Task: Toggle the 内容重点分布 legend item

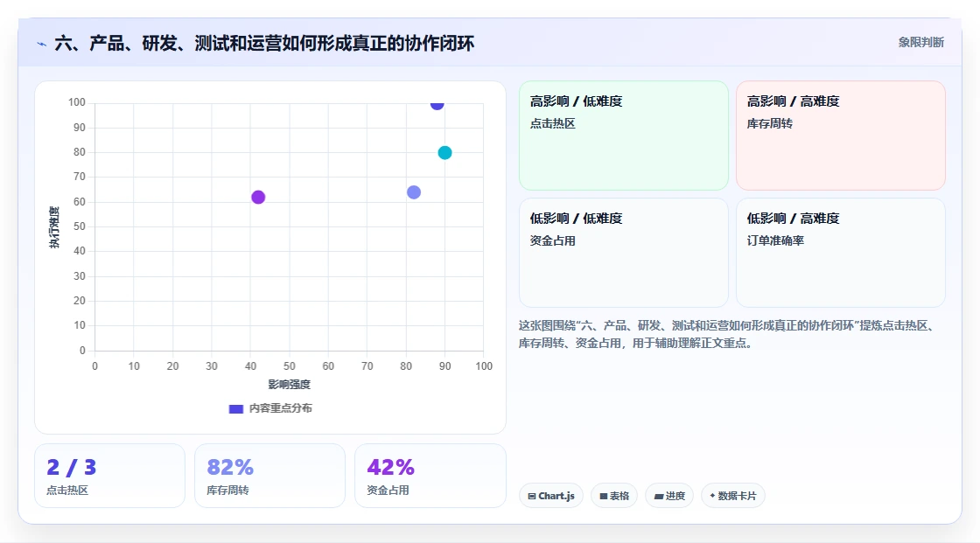Action: click(270, 408)
